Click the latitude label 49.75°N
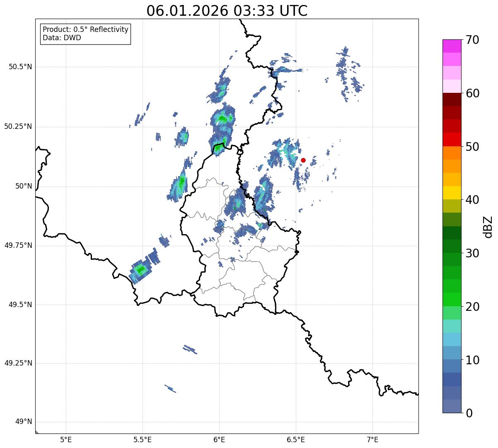This screenshot has width=498, height=448. tap(18, 245)
